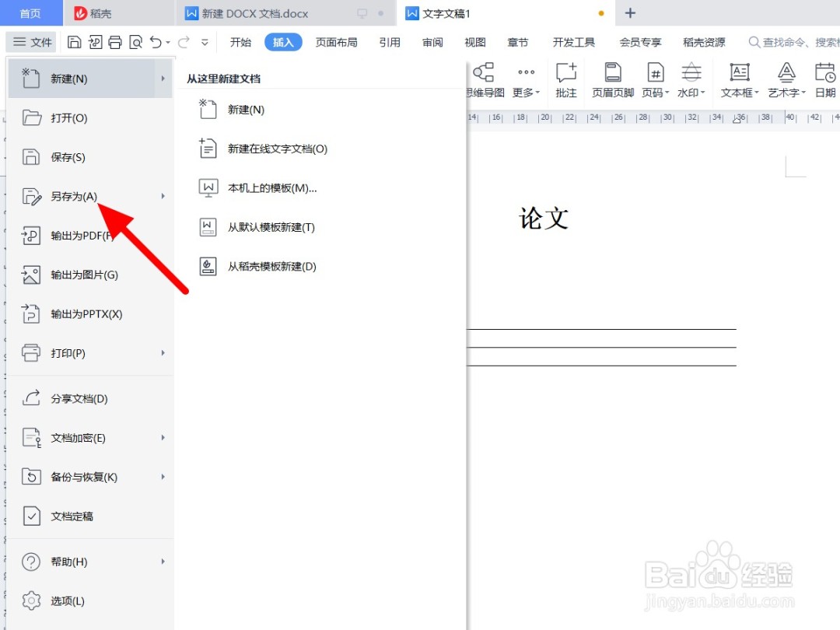Click the undo arrow icon
840x630 pixels.
click(x=156, y=42)
